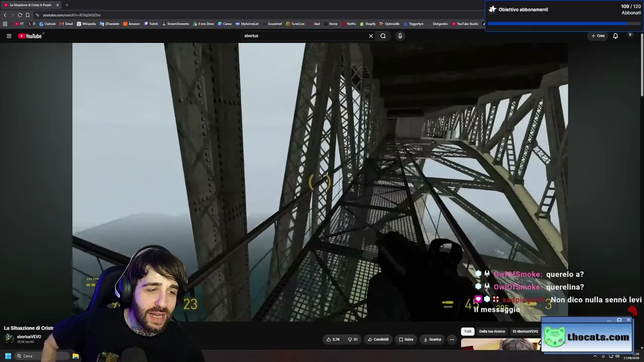Open the TuneCore bookmark
644x362 pixels.
pyautogui.click(x=295, y=24)
